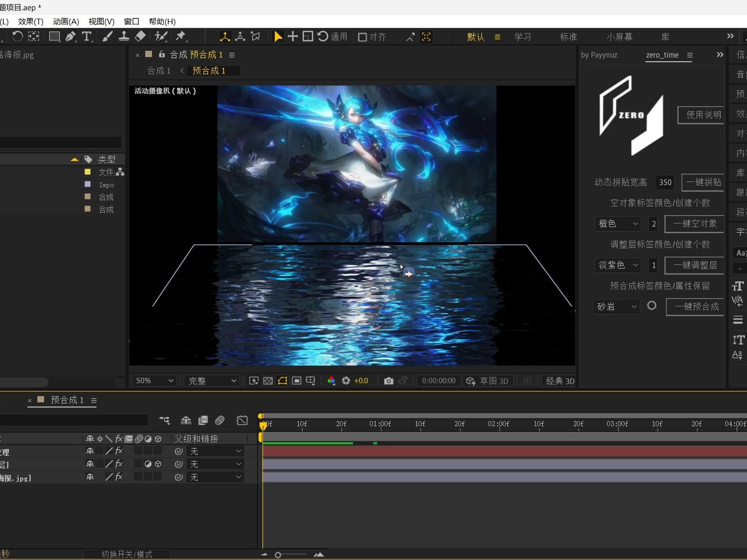Enable the 对齐 snapping checkbox

tap(363, 37)
